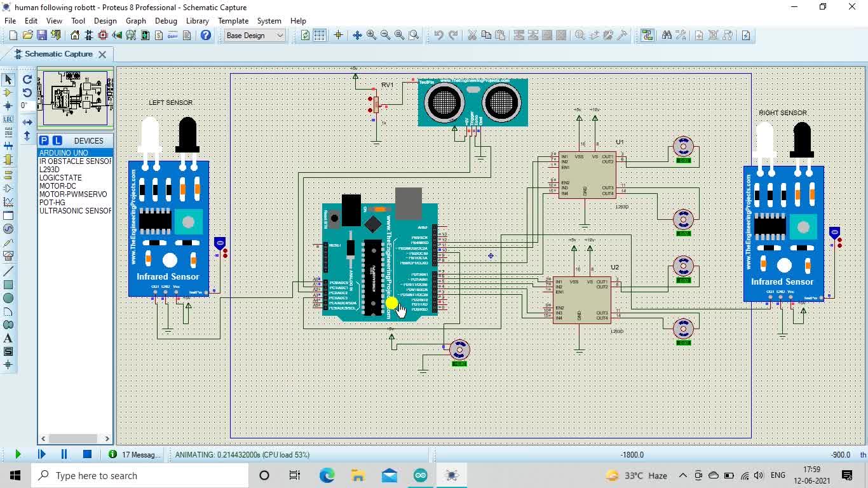Toggle the left sensor logic state
Screen dimensions: 868x488
pos(220,243)
